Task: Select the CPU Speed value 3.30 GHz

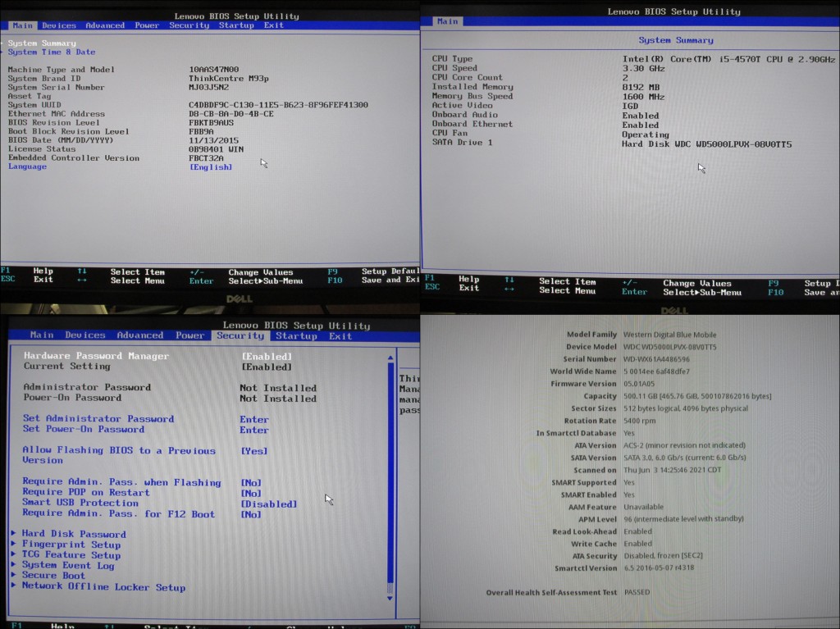Action: (643, 69)
